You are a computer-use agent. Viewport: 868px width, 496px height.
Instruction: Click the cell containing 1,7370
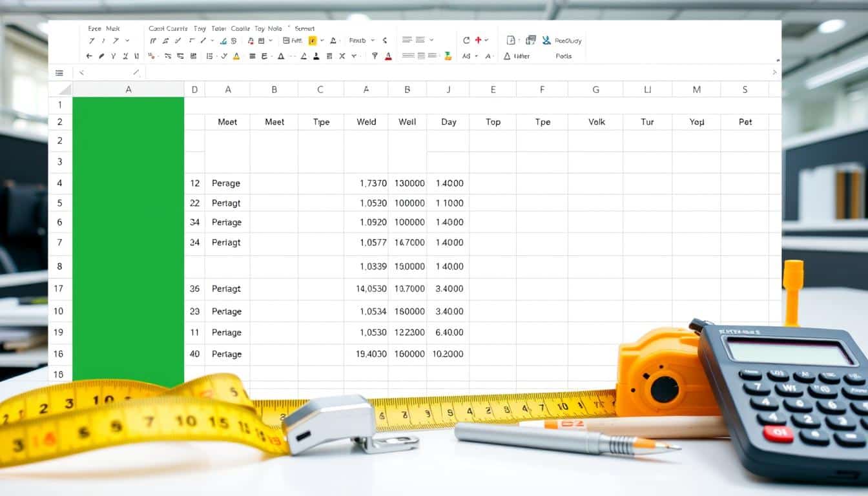[366, 183]
